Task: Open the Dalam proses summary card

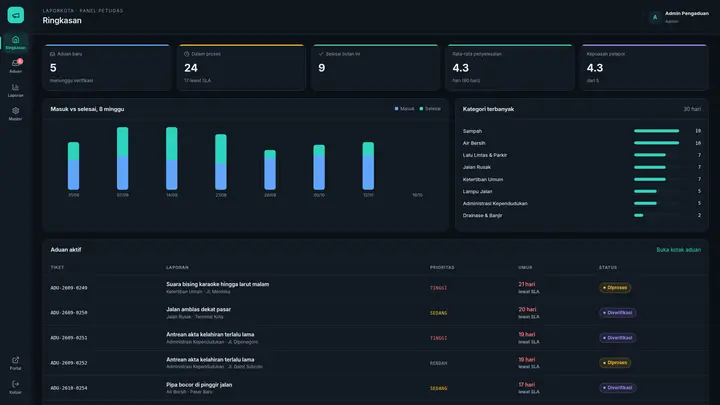Action: (242, 67)
